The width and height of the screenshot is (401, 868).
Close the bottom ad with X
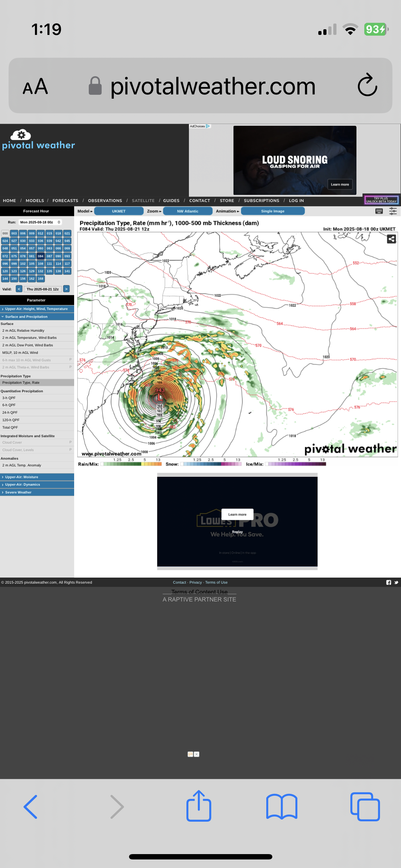[x=196, y=754]
